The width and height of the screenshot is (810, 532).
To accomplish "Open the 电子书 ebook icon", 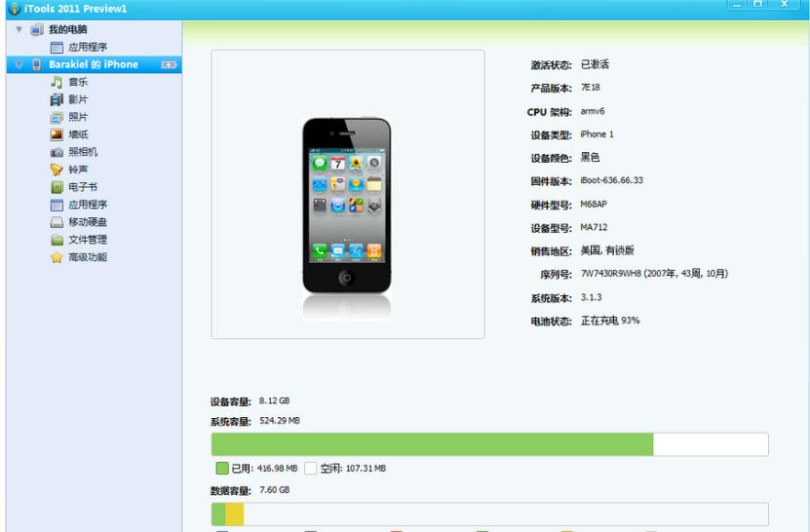I will (57, 187).
